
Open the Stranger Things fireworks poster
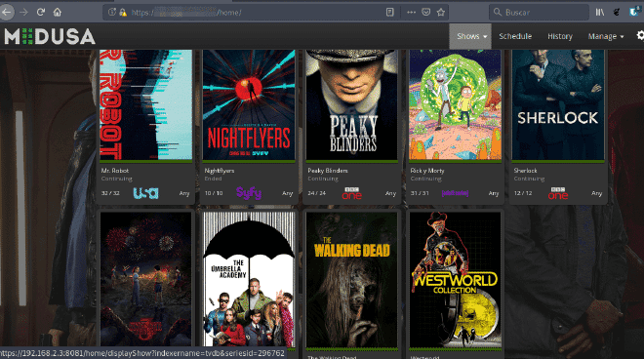pyautogui.click(x=145, y=279)
